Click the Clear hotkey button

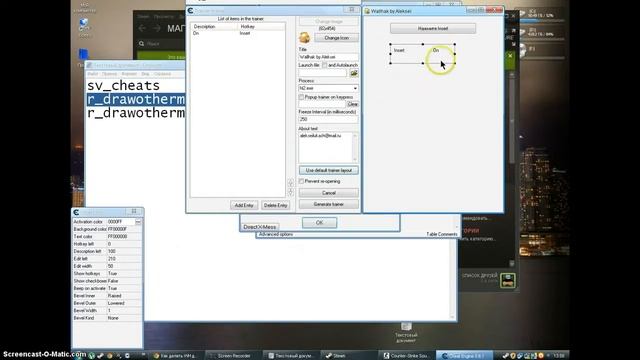352,104
